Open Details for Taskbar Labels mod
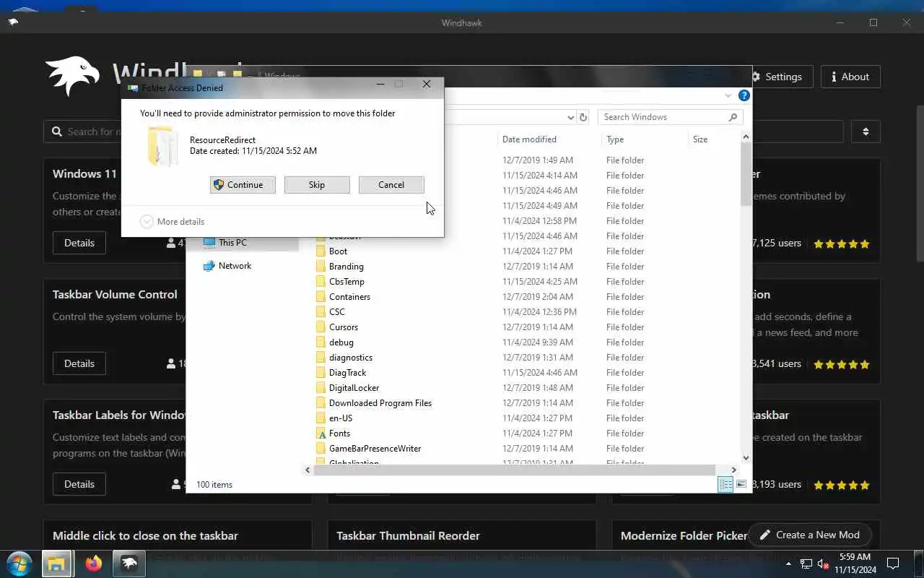The image size is (924, 578). [x=79, y=484]
